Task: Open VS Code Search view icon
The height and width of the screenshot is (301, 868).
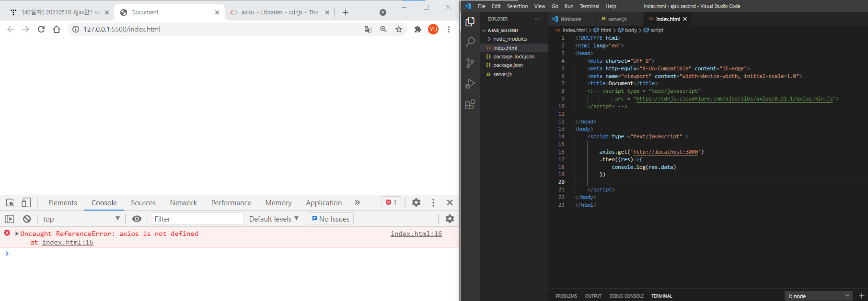Action: pos(470,42)
